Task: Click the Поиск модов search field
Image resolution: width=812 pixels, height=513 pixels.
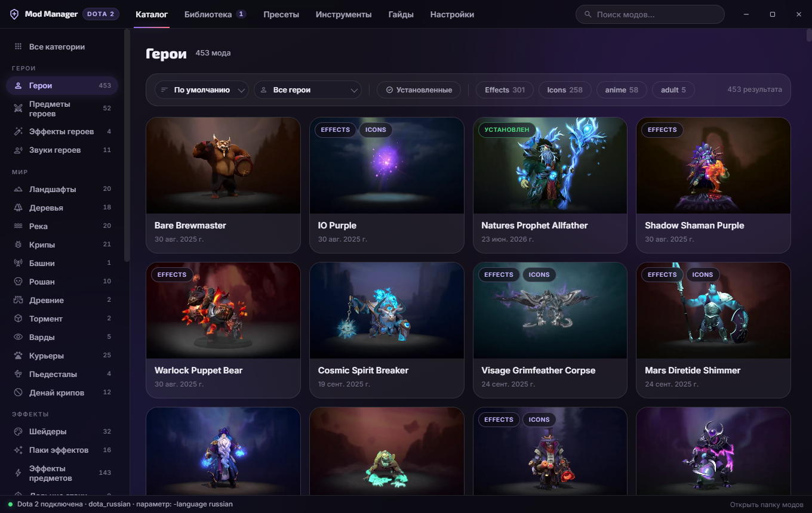Action: 650,14
